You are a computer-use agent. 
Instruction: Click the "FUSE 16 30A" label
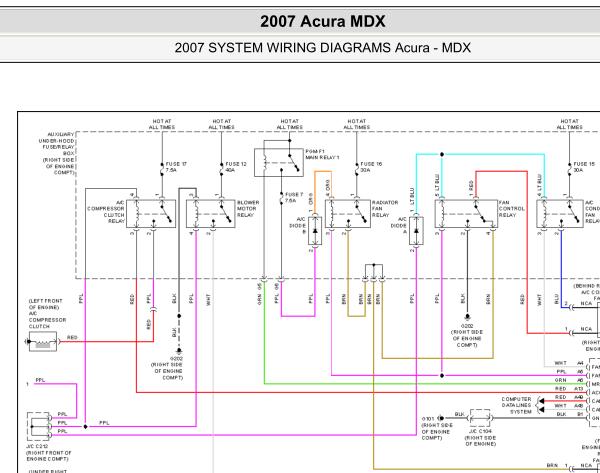click(371, 167)
